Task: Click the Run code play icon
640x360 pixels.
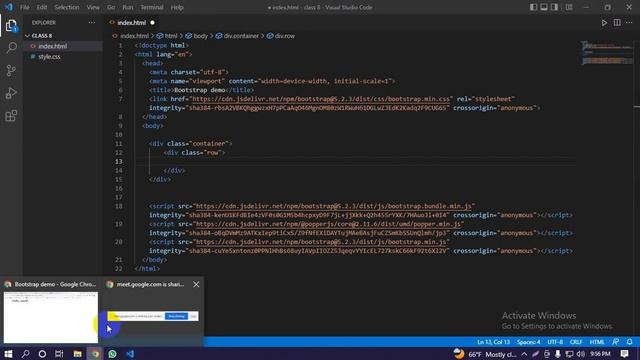Action: 604,23
